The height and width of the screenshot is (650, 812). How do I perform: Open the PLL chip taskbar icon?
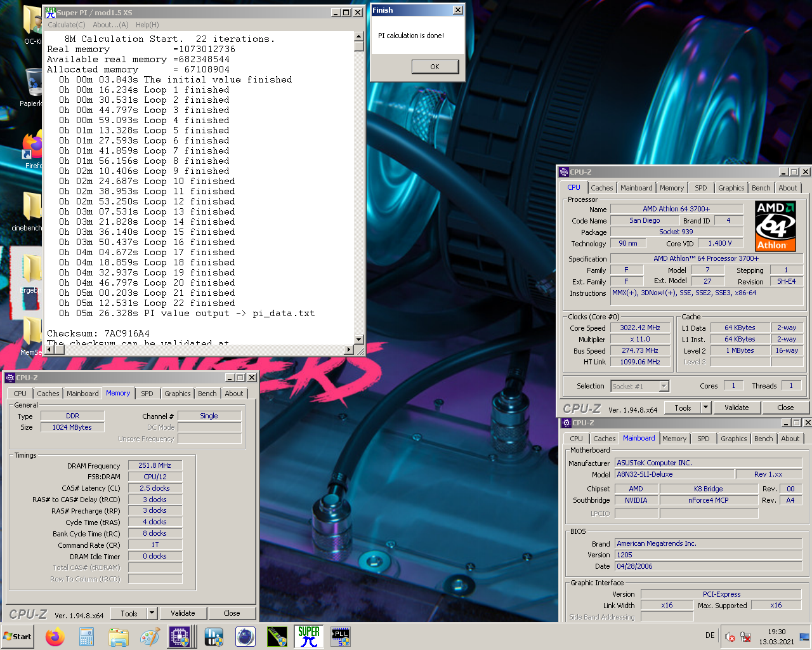[x=341, y=637]
